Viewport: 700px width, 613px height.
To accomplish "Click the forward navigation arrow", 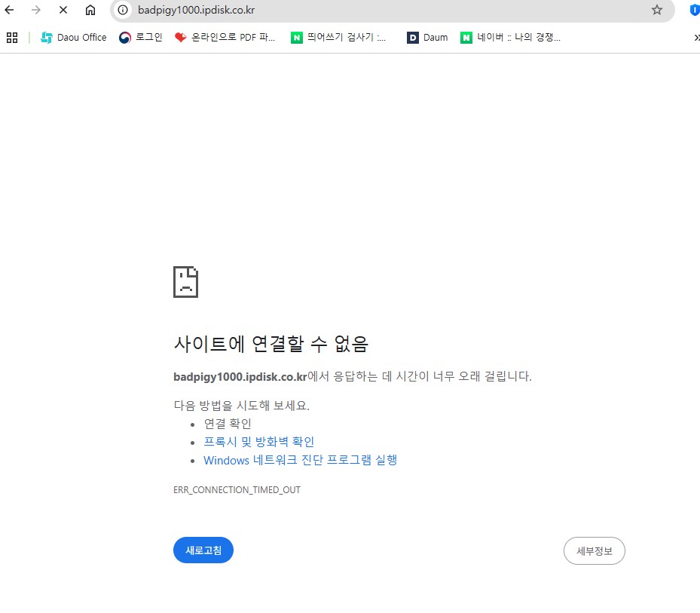I will (x=36, y=10).
